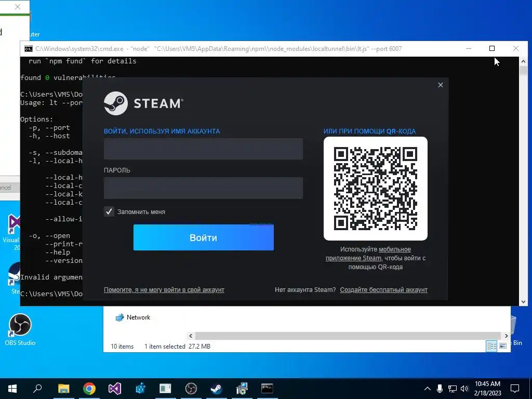532x399 pixels.
Task: Open the Action Center notifications icon
Action: tap(515, 389)
